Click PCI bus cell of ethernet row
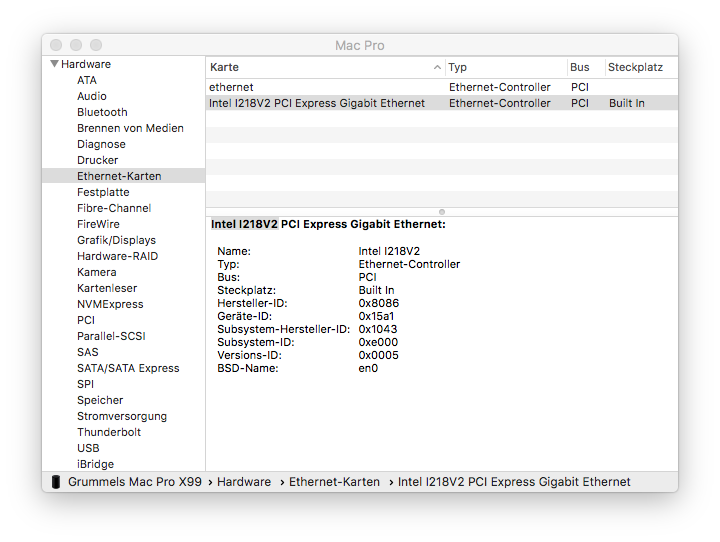 coord(579,87)
